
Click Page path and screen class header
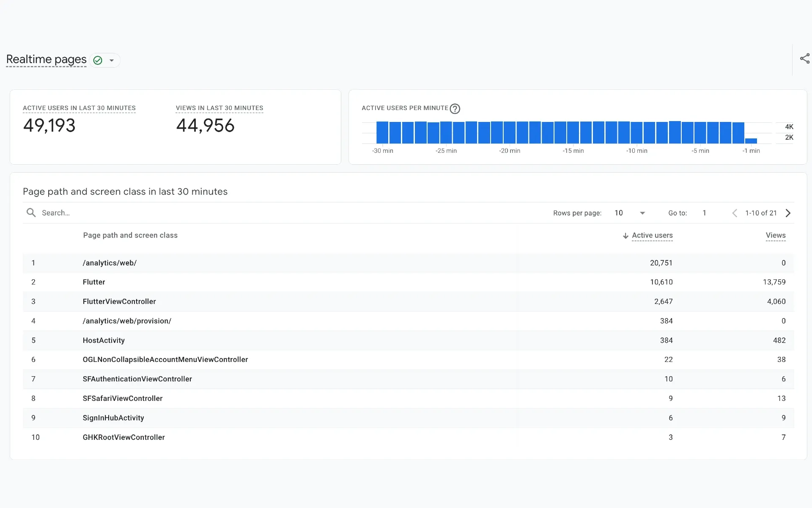[130, 235]
